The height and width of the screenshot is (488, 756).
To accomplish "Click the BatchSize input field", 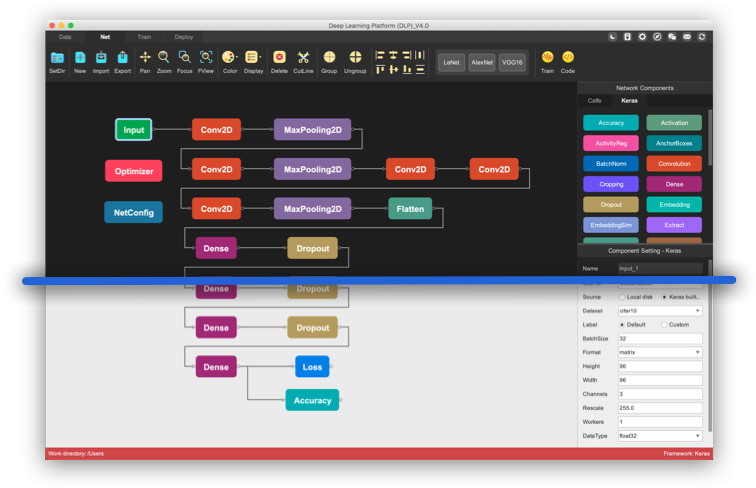I will 660,339.
